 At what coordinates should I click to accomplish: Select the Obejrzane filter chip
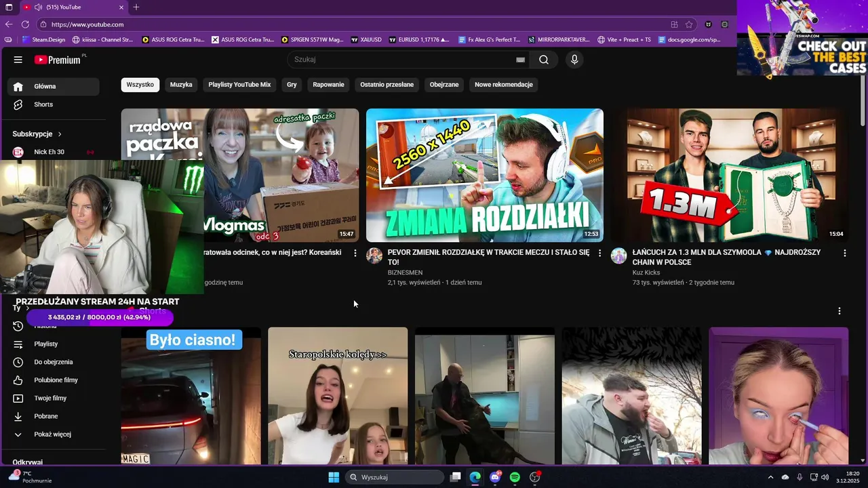tap(444, 85)
